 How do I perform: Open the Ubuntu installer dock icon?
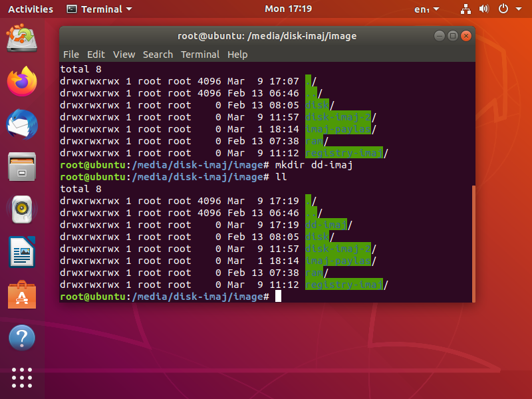click(x=22, y=38)
